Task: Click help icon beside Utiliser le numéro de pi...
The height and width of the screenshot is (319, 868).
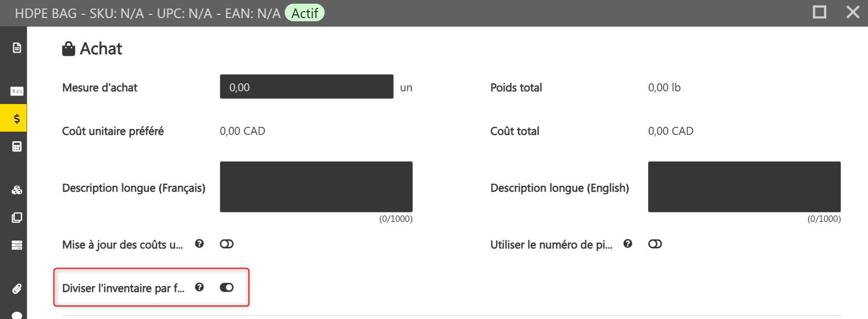Action: (x=627, y=244)
